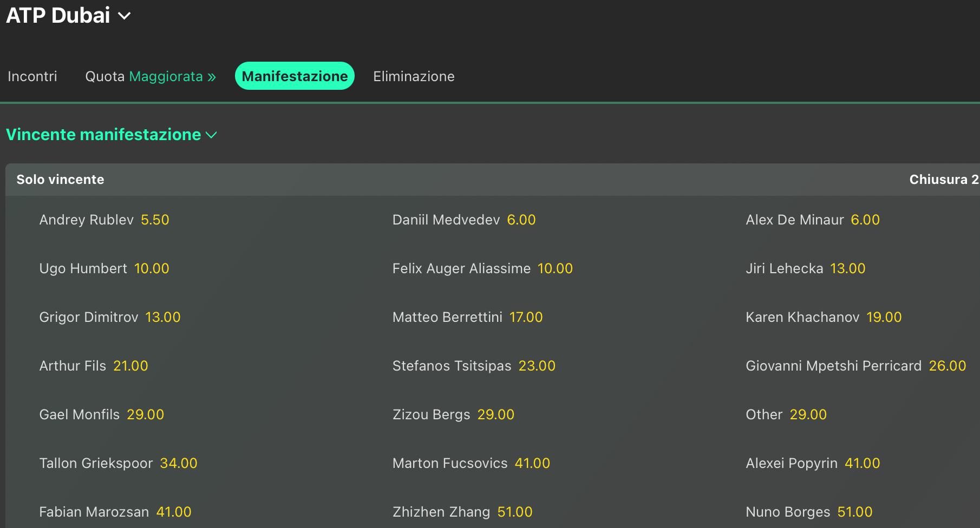Expand the Vincente manifestazione market selector

click(211, 135)
